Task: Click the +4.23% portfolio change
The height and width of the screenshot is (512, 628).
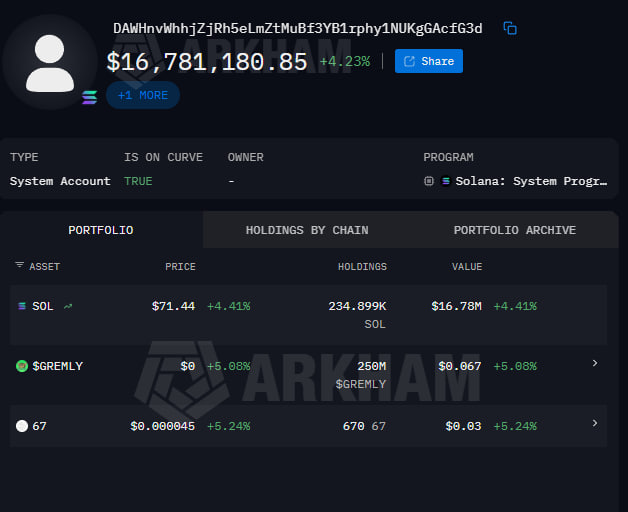Action: [345, 61]
